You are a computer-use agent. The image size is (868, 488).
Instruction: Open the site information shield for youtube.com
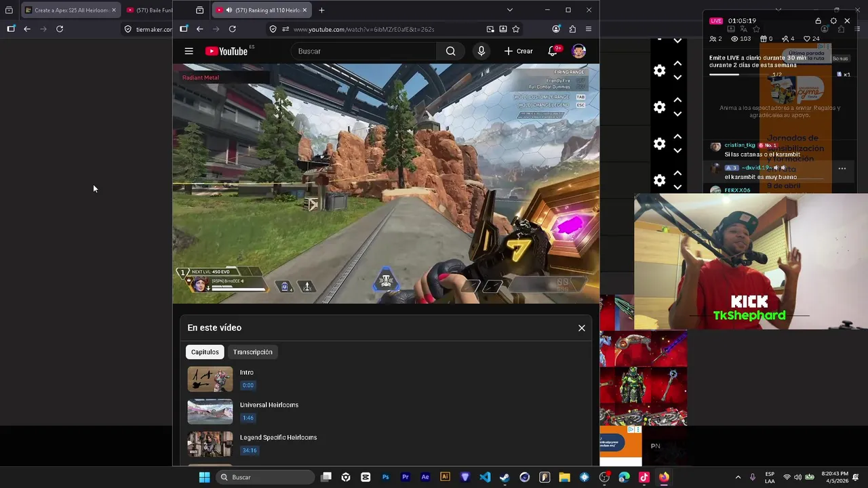[273, 29]
